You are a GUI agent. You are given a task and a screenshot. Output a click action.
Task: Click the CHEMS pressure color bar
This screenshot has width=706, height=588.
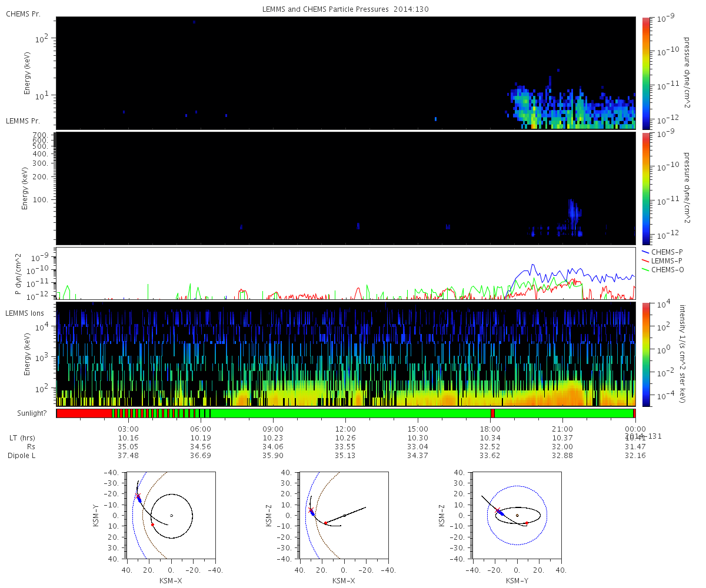tap(646, 73)
